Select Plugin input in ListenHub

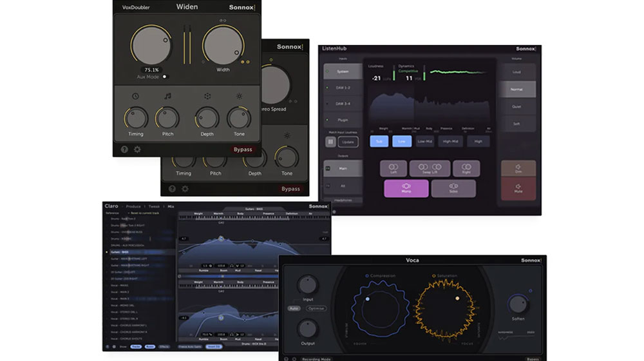pyautogui.click(x=343, y=120)
